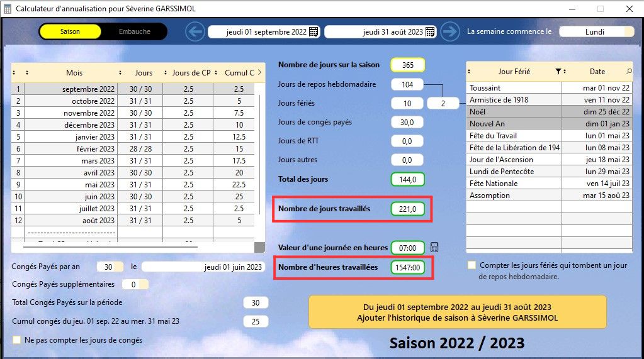Click the filter funnel in Jour Férié header
The image size is (644, 359).
pyautogui.click(x=558, y=72)
